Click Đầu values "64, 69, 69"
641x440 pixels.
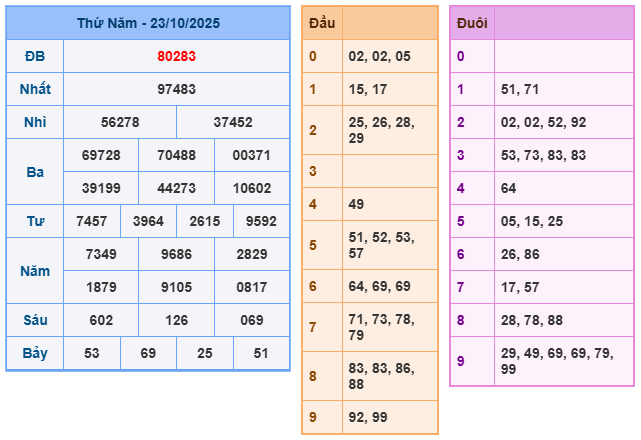(379, 286)
